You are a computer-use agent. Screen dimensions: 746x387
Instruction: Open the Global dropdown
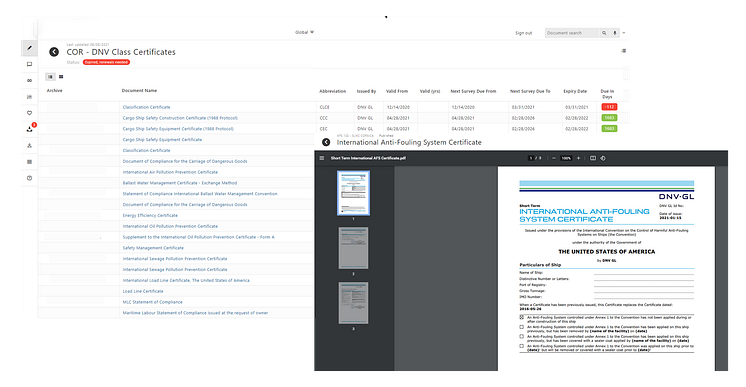point(304,32)
